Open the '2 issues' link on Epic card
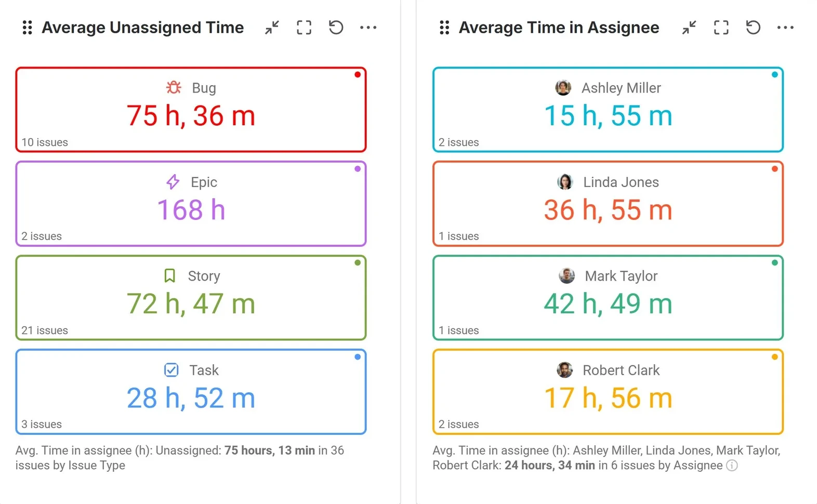This screenshot has width=817, height=504. tap(42, 236)
